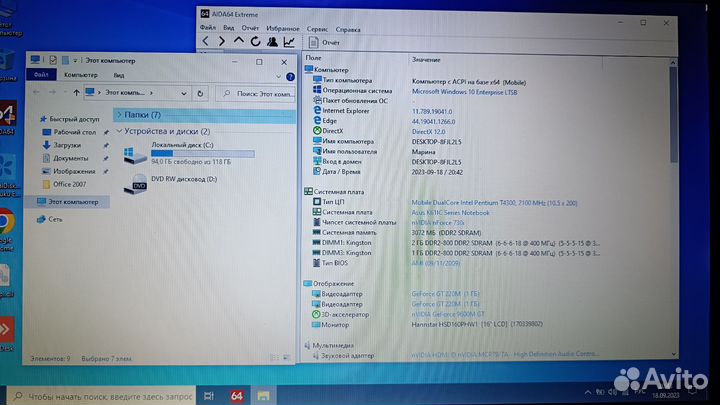Open AIDA64 graph icon in toolbar
Screen dimensions: 720x405
[x=289, y=42]
